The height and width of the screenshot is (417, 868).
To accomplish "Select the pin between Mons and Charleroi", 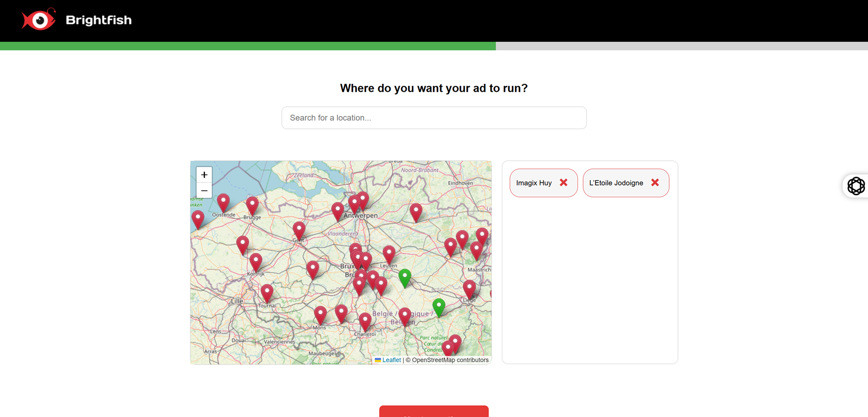I will click(341, 314).
